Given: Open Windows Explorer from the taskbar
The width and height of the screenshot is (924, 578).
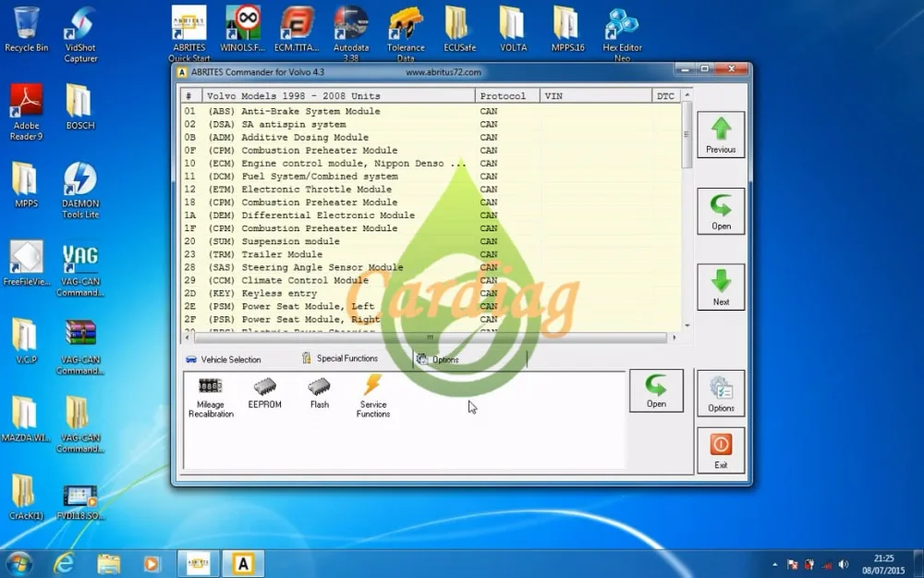Looking at the screenshot, I should tap(108, 564).
